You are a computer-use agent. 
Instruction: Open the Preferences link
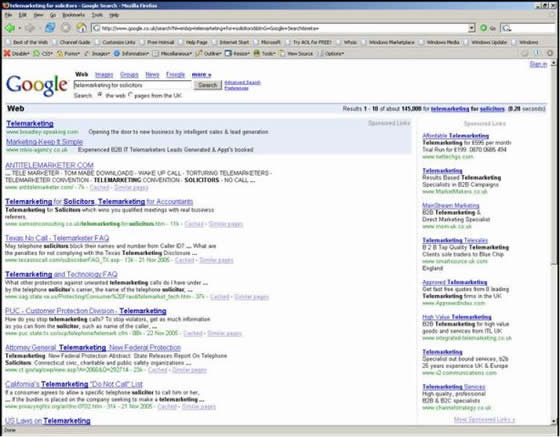pos(236,88)
